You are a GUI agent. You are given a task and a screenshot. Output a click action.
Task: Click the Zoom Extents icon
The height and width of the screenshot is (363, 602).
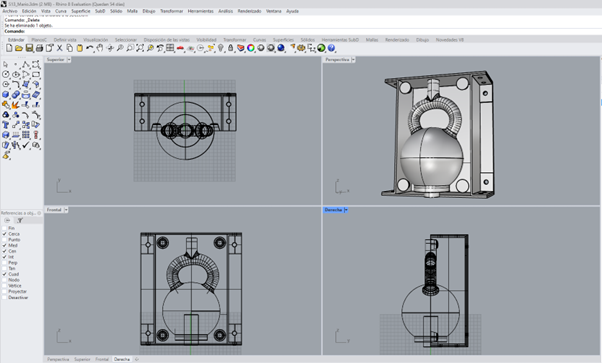pyautogui.click(x=140, y=48)
